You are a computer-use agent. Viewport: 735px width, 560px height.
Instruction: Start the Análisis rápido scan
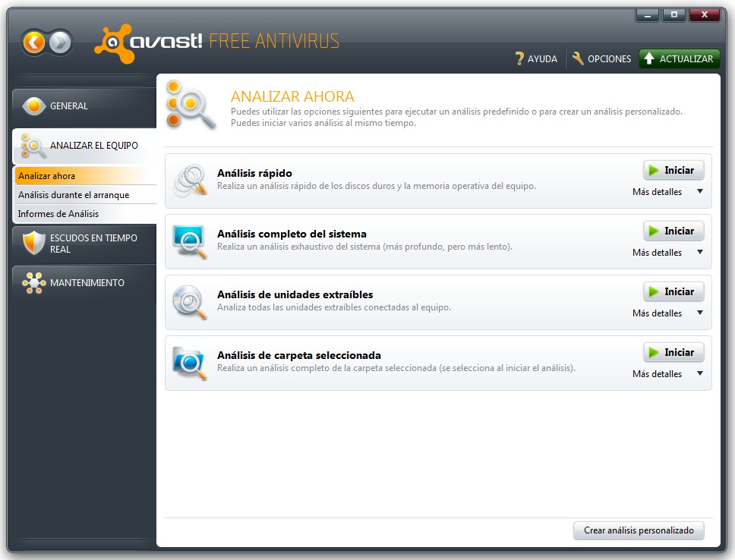click(673, 170)
